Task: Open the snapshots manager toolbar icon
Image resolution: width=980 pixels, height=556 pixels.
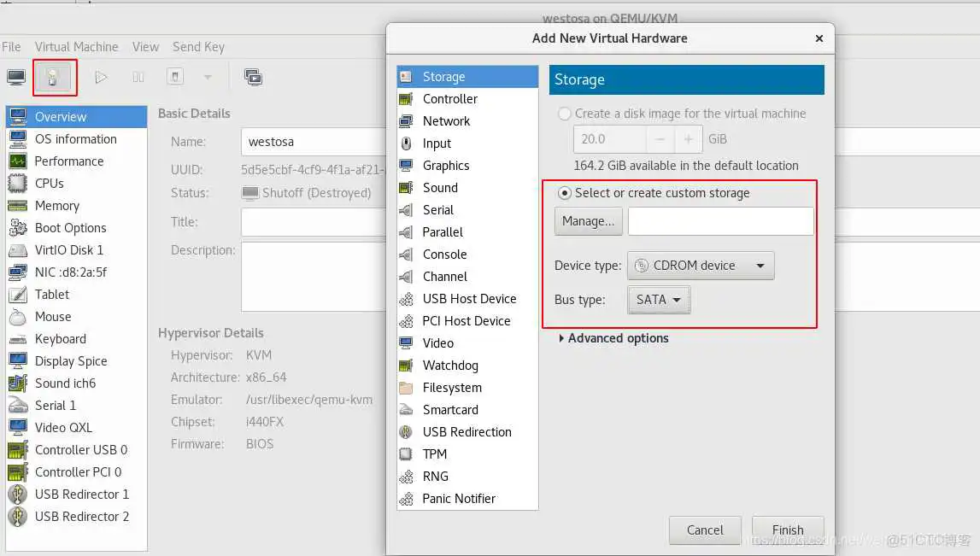Action: [x=253, y=78]
